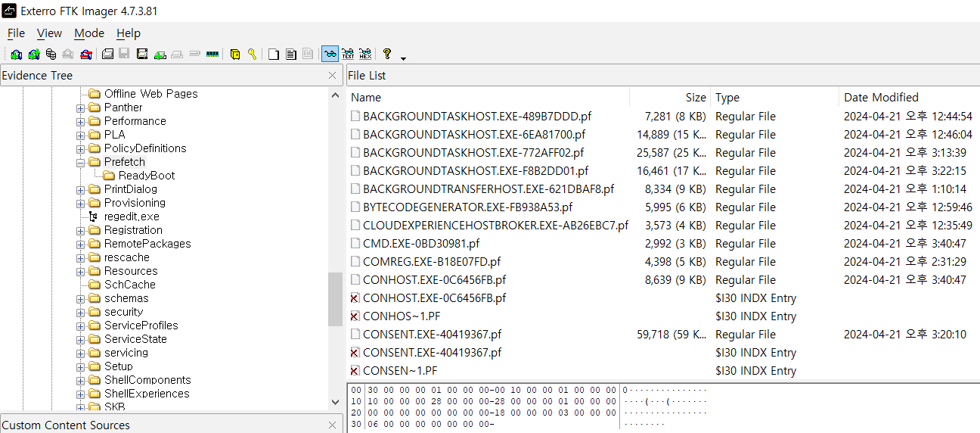Click file icon of CMD.EXE-0BD30981.pf

(355, 244)
